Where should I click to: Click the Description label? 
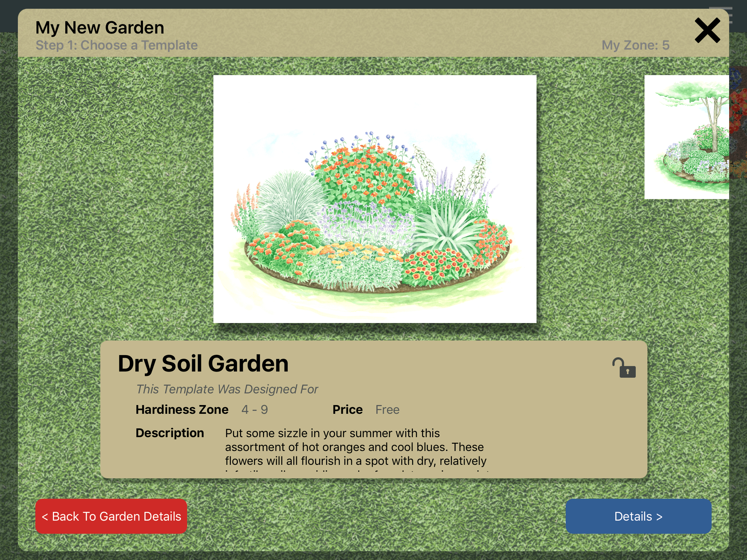170,433
